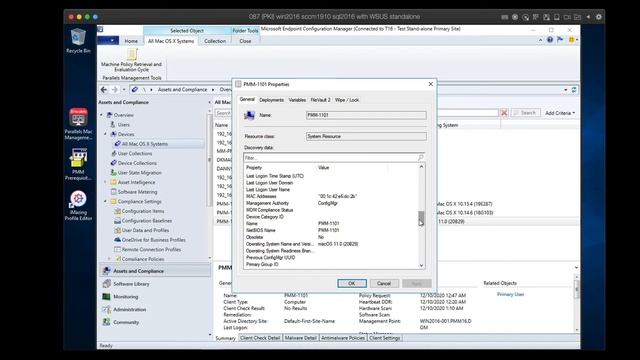The height and width of the screenshot is (360, 640).
Task: Collapse the Devices tree node
Action: [x=105, y=134]
